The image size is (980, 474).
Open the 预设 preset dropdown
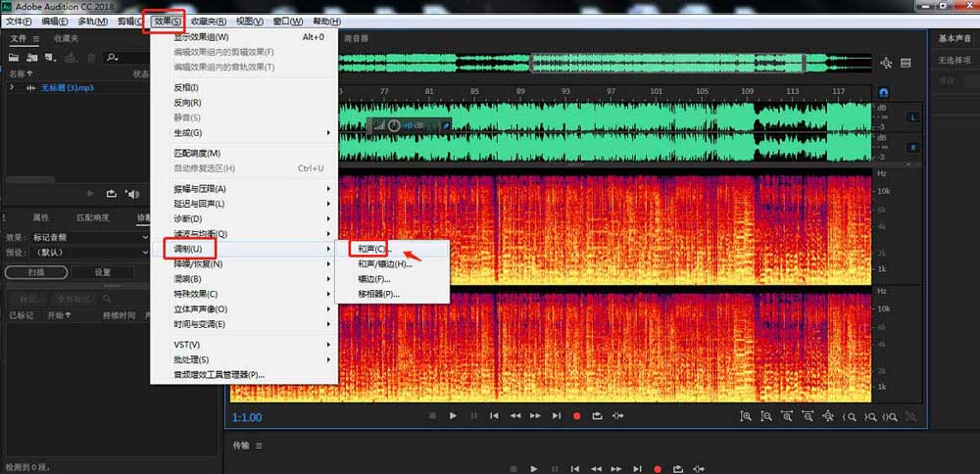[88, 252]
